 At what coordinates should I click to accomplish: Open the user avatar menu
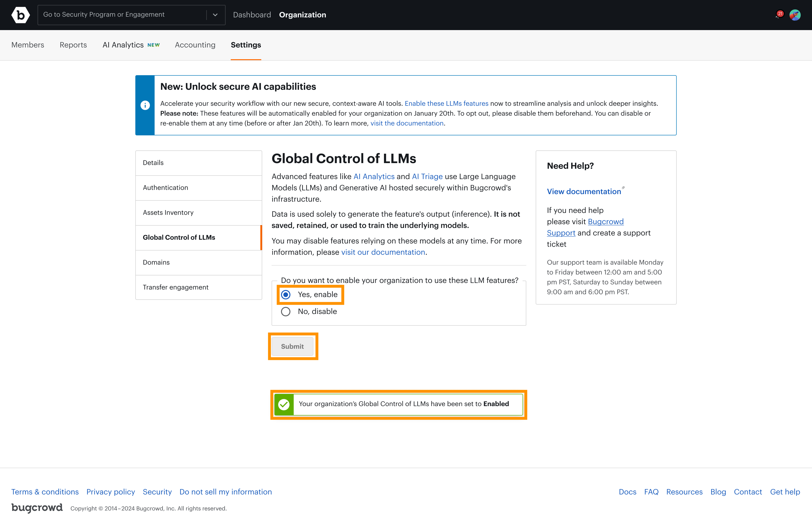click(x=795, y=15)
